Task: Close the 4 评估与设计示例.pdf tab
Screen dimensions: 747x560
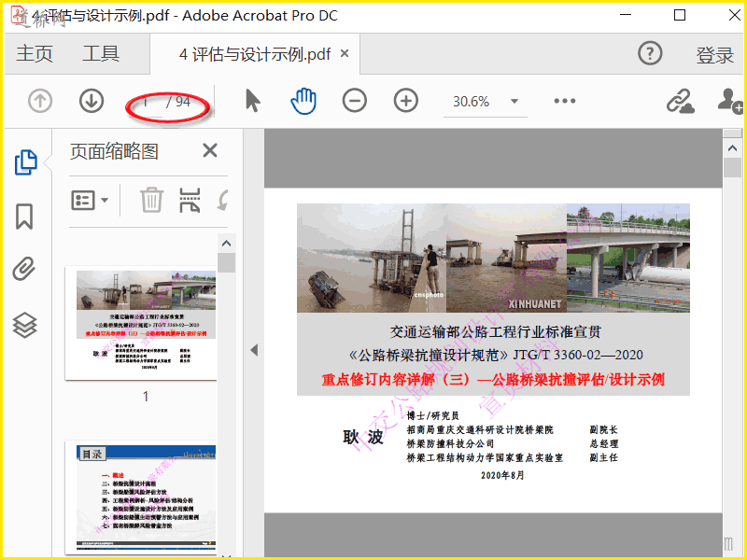Action: pyautogui.click(x=345, y=53)
